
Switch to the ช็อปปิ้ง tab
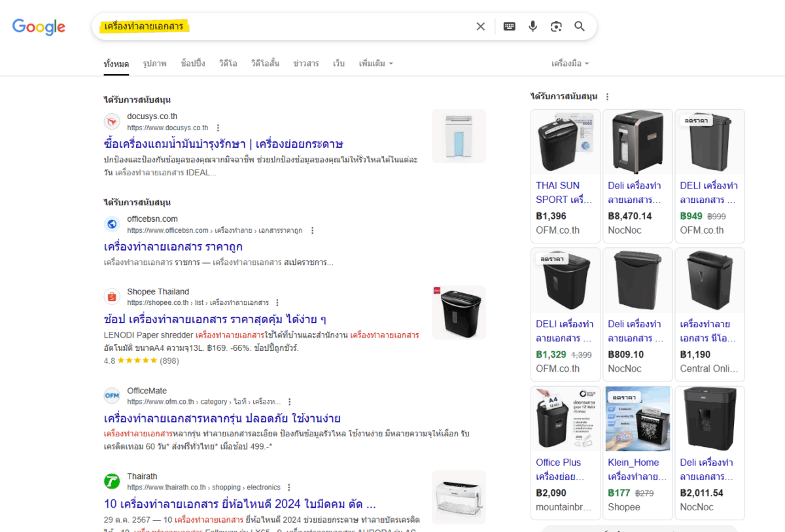click(193, 63)
